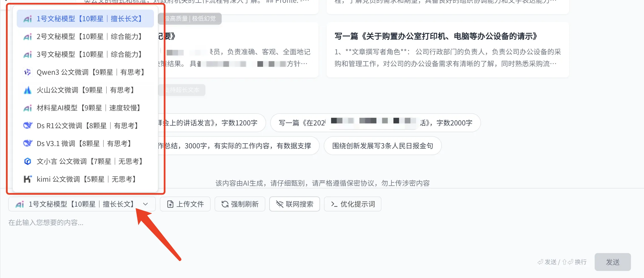
Task: Click the 发送 send button
Action: tap(613, 262)
